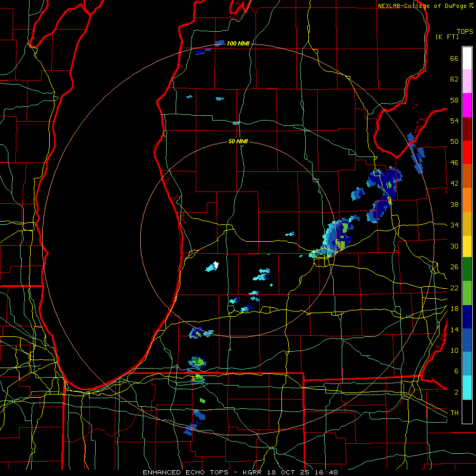Click the 10 value on the scale
This screenshot has width=476, height=476.
point(454,350)
